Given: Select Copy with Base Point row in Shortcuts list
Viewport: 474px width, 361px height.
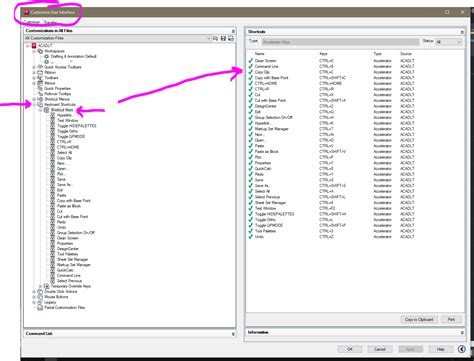Looking at the screenshot, I should point(332,78).
